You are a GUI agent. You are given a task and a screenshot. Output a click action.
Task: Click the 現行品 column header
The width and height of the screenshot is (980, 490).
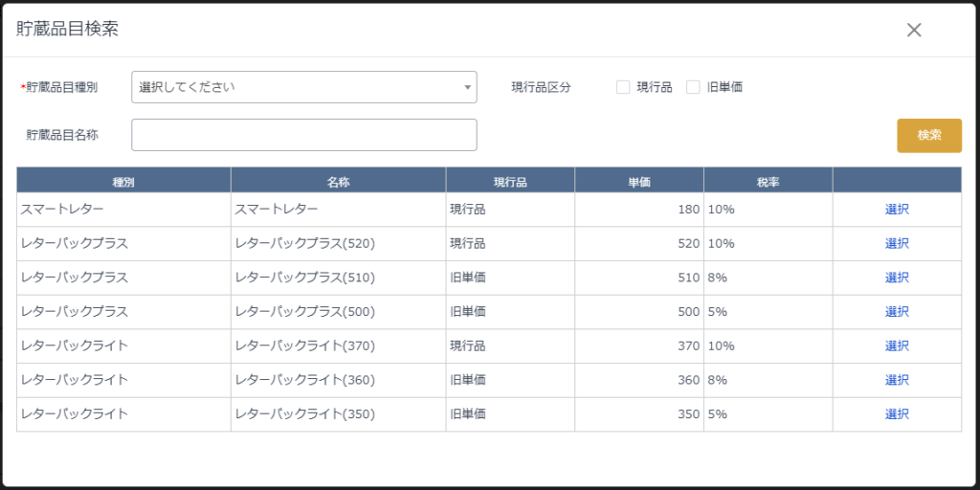pos(510,180)
